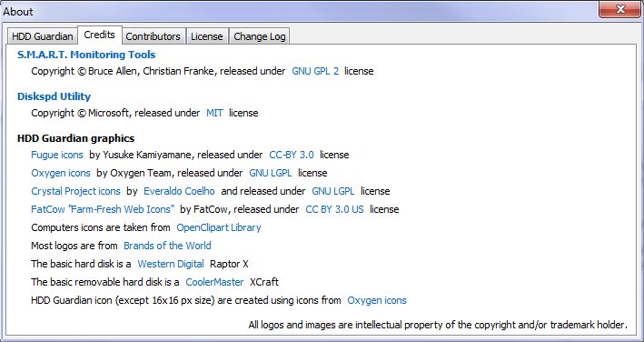
Task: Open the CoolerMaster link
Action: coord(214,282)
